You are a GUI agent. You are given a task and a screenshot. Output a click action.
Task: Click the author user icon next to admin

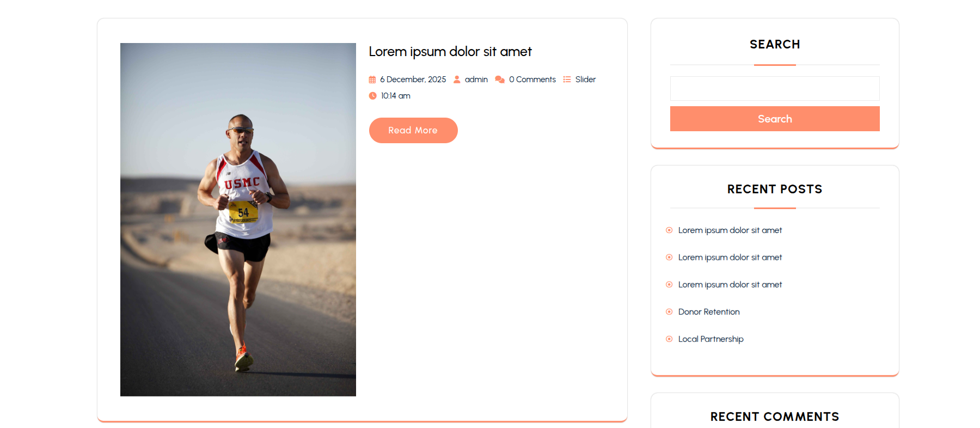point(457,80)
